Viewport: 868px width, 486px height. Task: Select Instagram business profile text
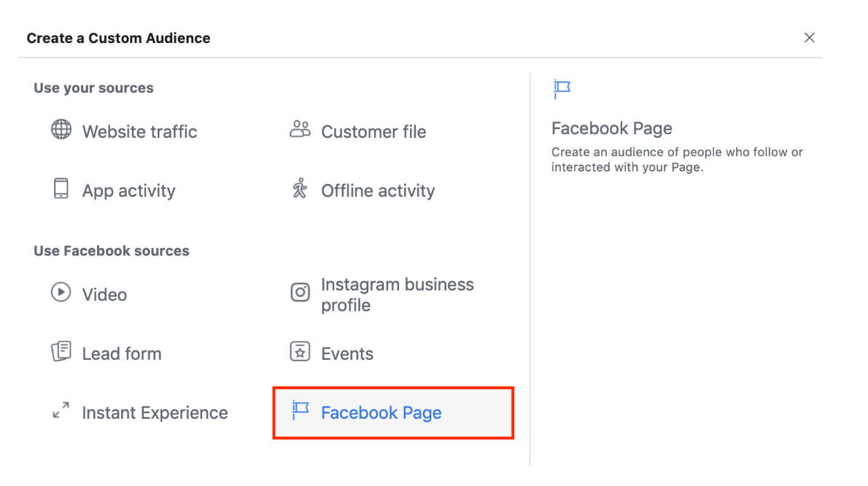[x=397, y=295]
